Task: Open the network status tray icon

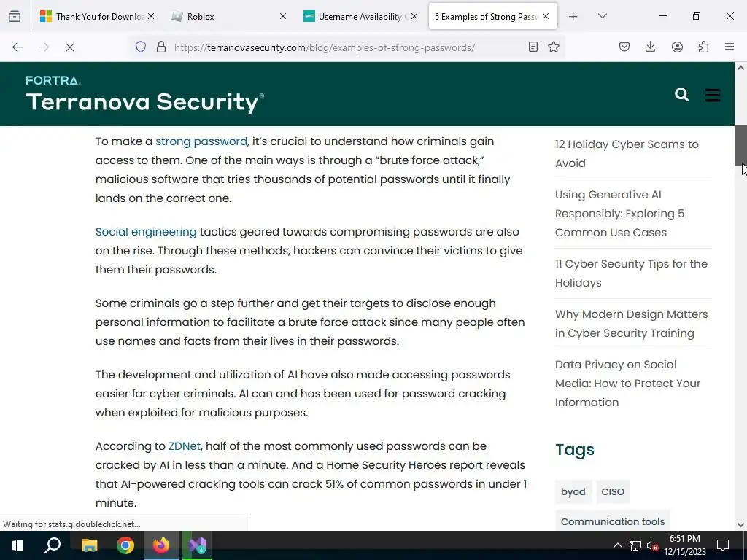Action: [x=635, y=545]
